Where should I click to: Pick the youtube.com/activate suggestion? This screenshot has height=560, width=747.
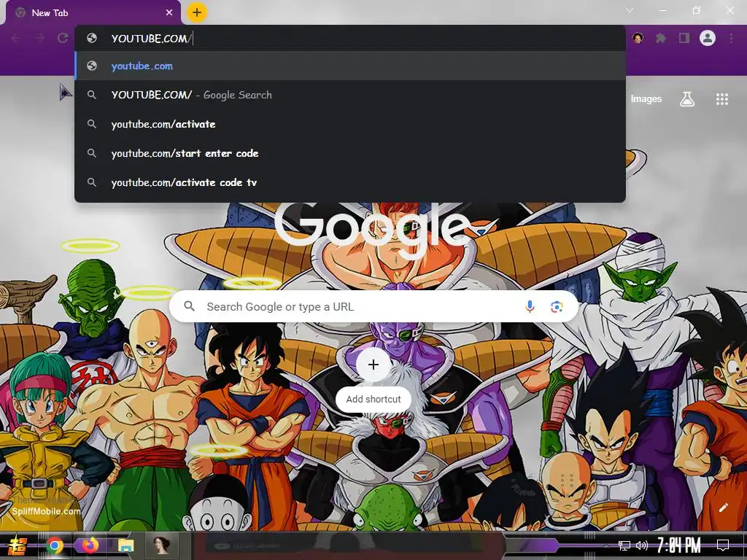pyautogui.click(x=350, y=124)
